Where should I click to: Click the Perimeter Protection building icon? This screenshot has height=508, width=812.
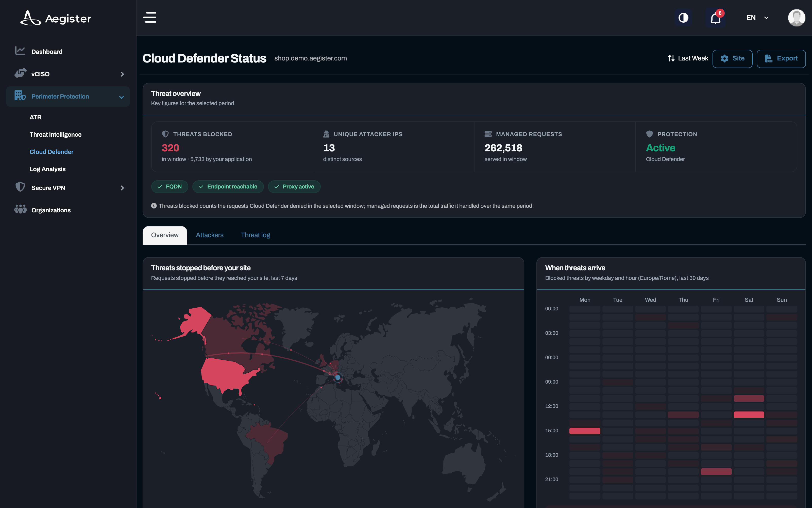(20, 96)
